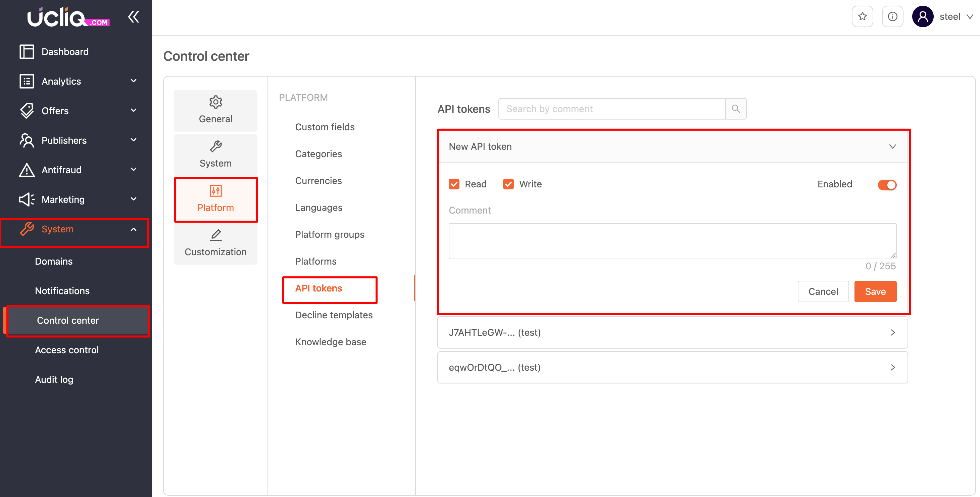Focus the Search by comment field

tap(611, 109)
